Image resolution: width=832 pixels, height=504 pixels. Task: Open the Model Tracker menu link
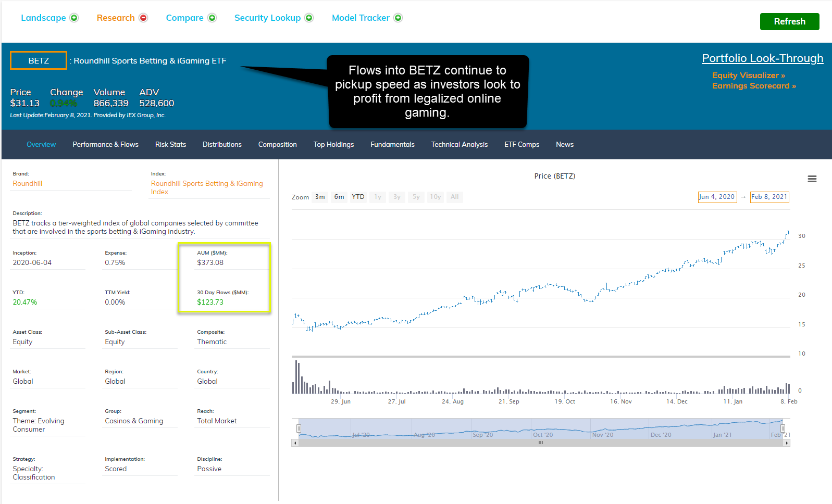[x=361, y=18]
